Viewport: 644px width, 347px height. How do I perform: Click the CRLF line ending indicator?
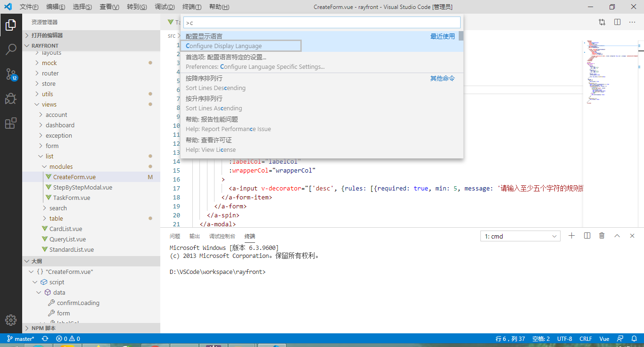click(x=586, y=339)
